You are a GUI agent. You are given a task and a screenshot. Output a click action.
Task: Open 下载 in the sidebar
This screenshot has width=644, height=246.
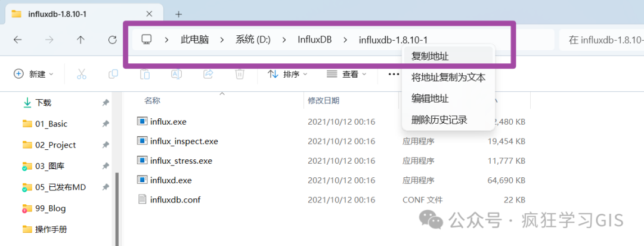(43, 103)
